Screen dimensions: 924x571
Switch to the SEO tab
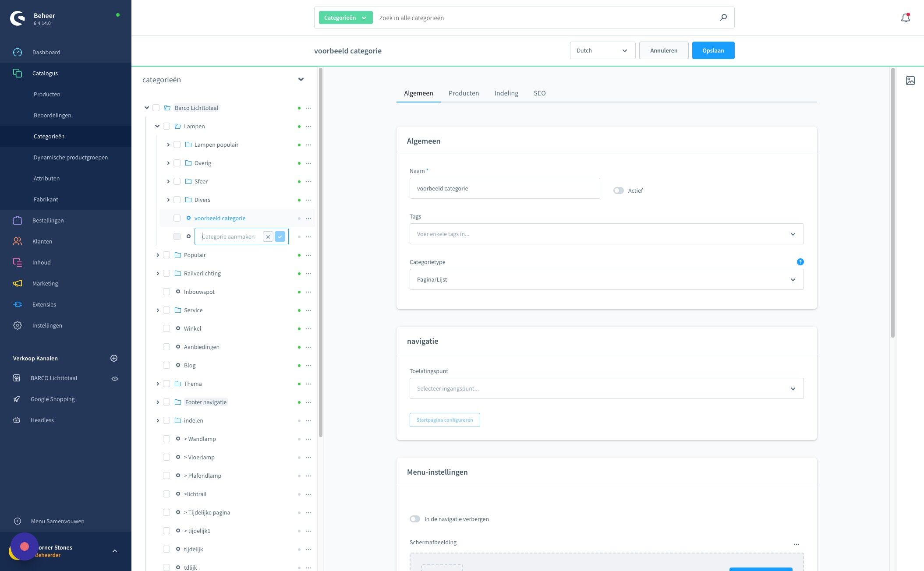coord(539,93)
